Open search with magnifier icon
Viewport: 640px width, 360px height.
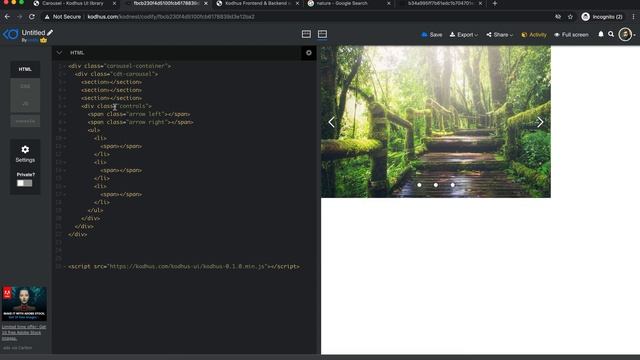pyautogui.click(x=611, y=34)
